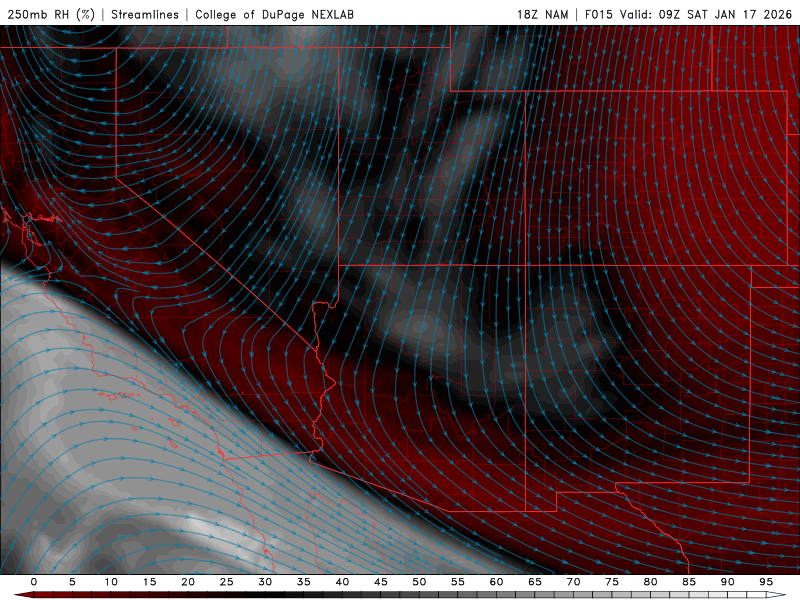This screenshot has width=800, height=600.
Task: Click the "20" value on color scale
Action: coord(188,582)
